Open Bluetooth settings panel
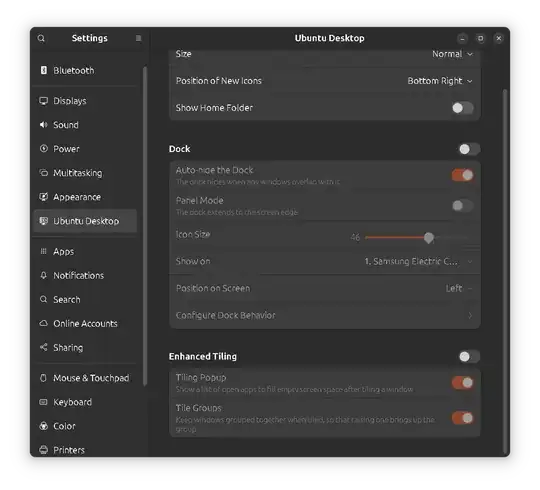The height and width of the screenshot is (490, 540). tap(85, 70)
